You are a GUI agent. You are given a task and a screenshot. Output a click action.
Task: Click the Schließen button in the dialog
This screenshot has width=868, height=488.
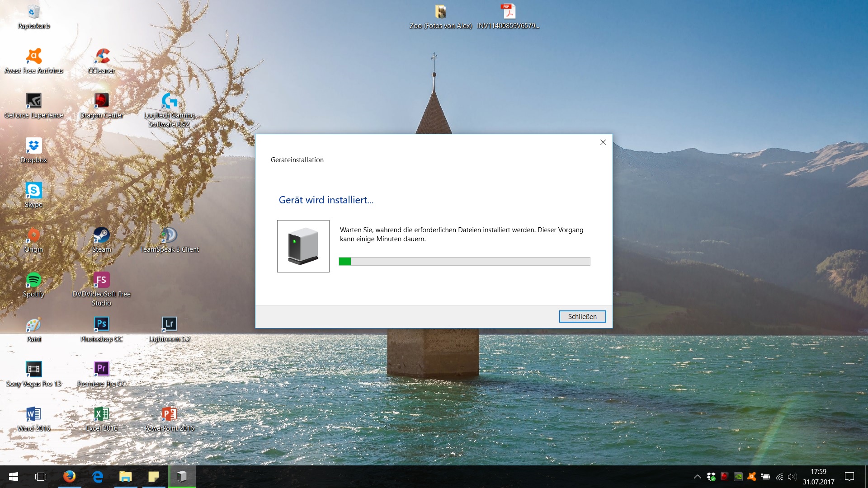582,317
